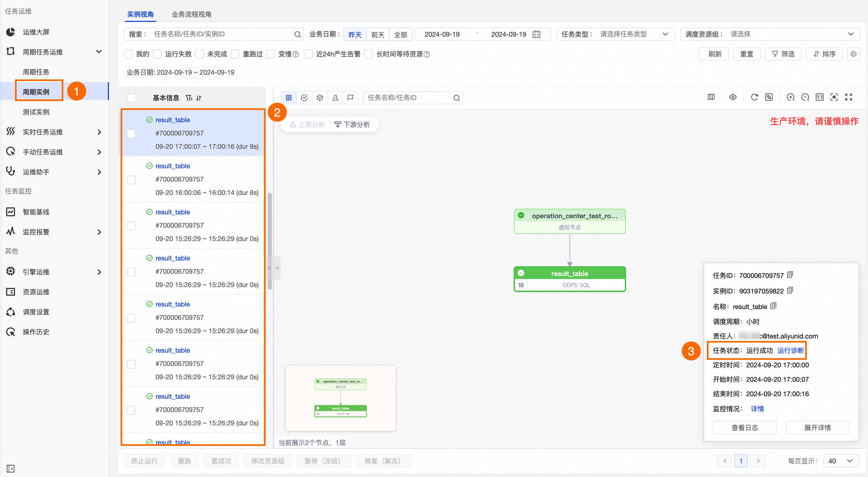The image size is (868, 477).
Task: Select 全部 business date option
Action: (x=401, y=34)
